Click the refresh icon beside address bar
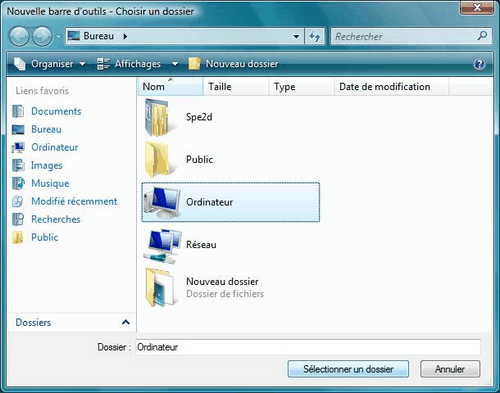This screenshot has width=500, height=393. click(314, 36)
